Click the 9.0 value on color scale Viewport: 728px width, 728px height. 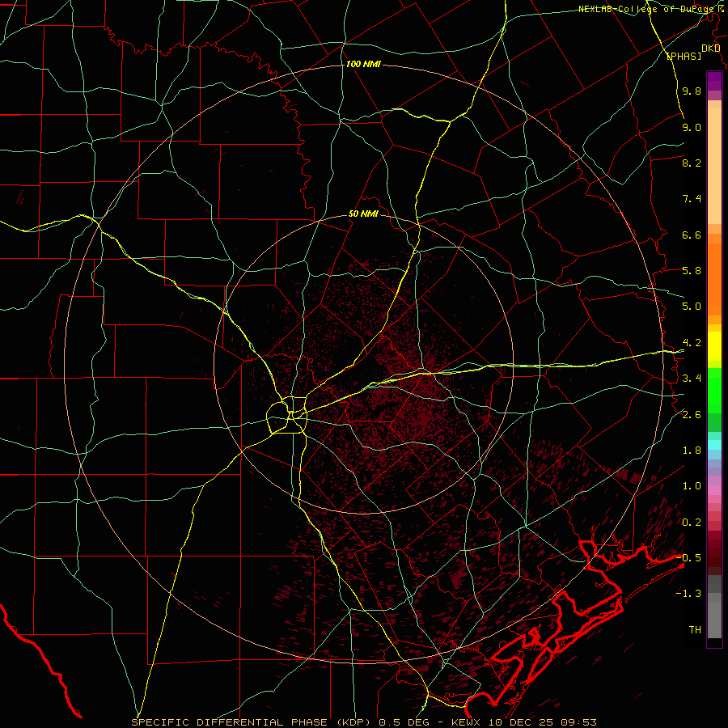click(692, 127)
